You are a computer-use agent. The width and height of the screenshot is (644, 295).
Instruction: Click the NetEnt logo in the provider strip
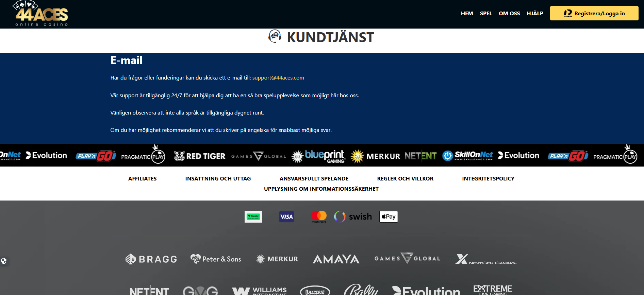click(420, 156)
